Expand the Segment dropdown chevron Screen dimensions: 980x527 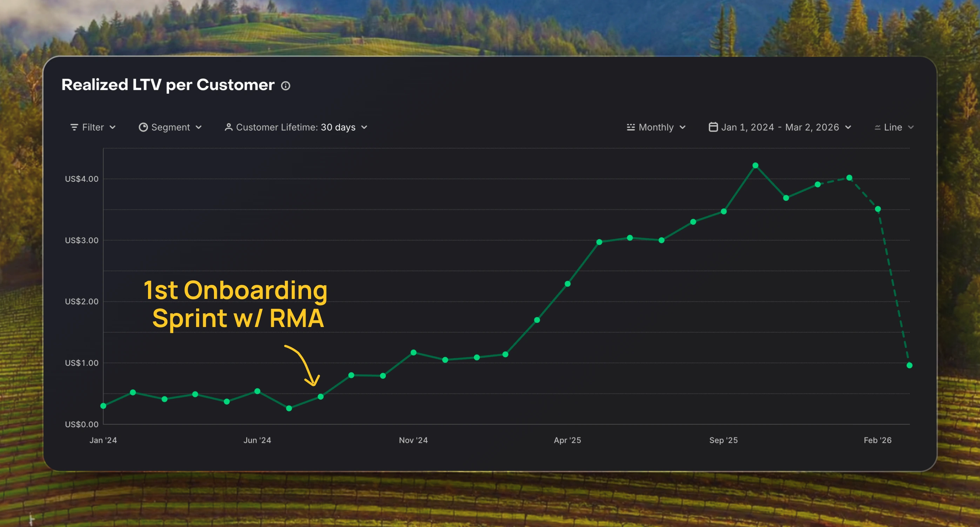(199, 127)
